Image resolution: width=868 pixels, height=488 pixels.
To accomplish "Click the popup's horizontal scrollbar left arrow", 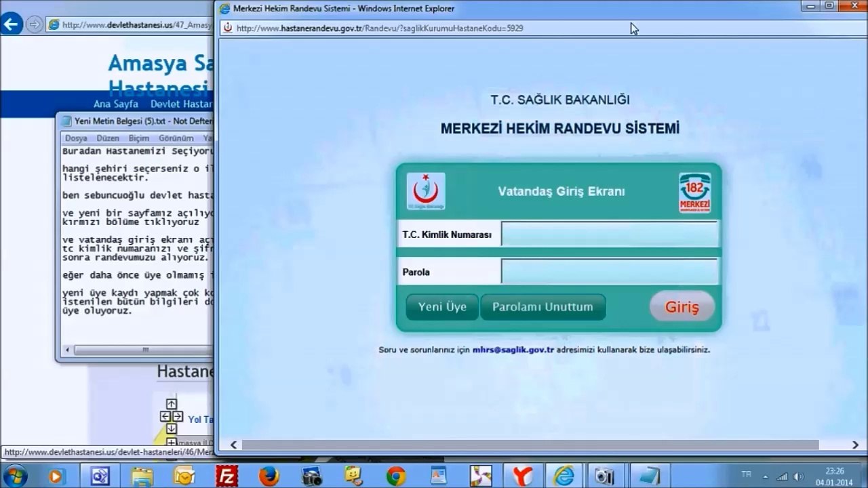I will pyautogui.click(x=233, y=445).
